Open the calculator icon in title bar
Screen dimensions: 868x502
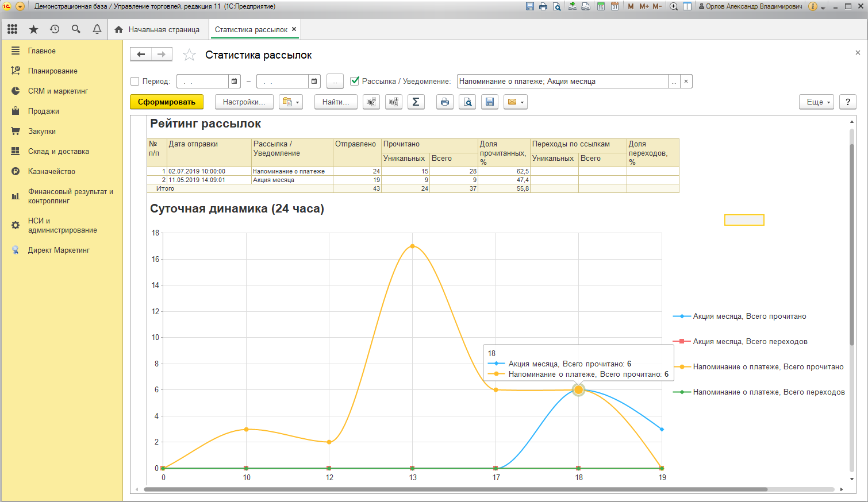click(601, 6)
